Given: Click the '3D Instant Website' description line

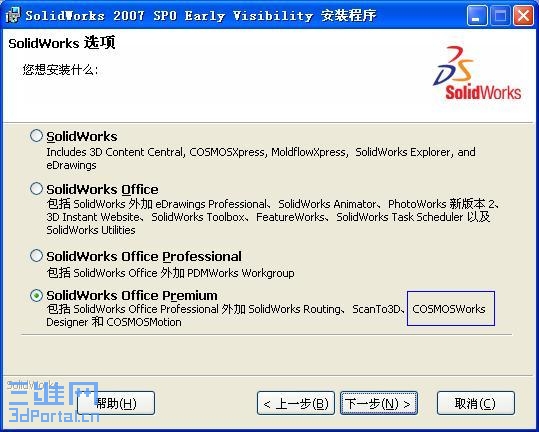Looking at the screenshot, I should click(x=268, y=217).
